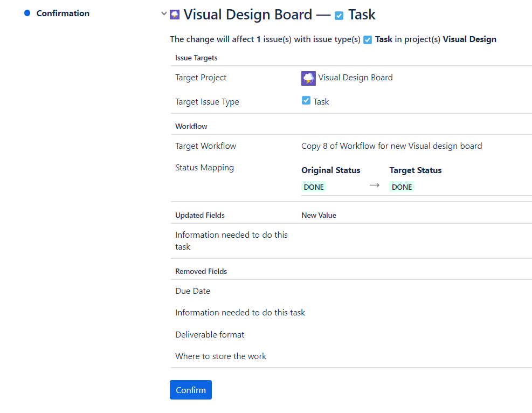The height and width of the screenshot is (413, 532).
Task: Click the 'Copy 8 of Workflow for new Visual design board' text
Action: click(391, 146)
